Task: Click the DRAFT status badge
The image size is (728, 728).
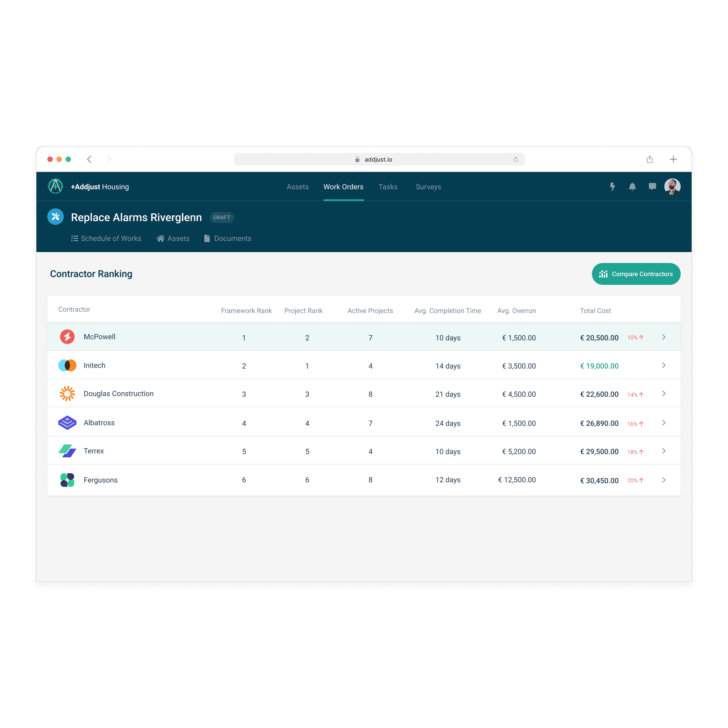Action: click(x=222, y=217)
